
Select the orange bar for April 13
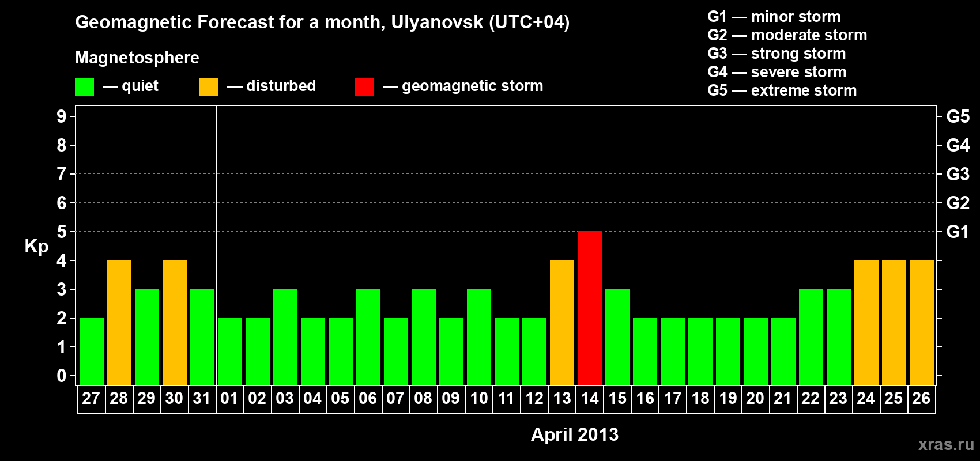coord(562,323)
